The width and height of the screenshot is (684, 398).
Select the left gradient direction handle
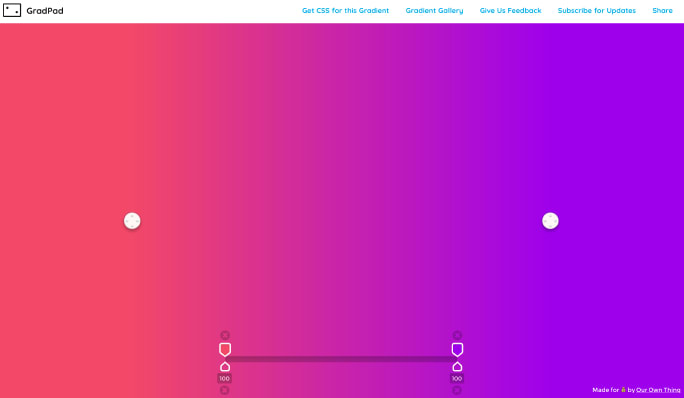pos(132,221)
